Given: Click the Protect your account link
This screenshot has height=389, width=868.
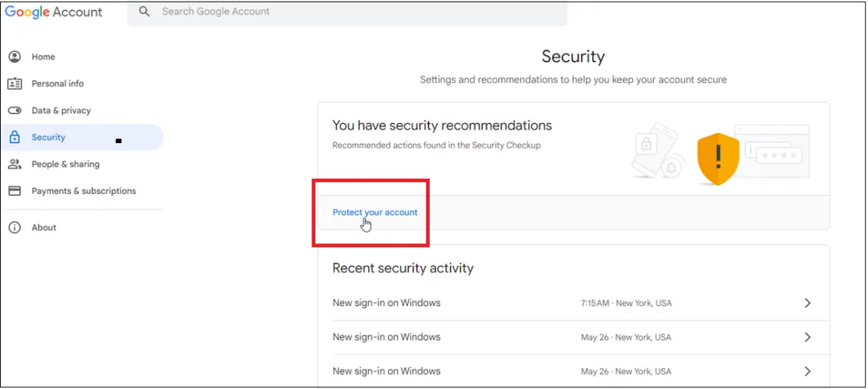Looking at the screenshot, I should [x=374, y=212].
